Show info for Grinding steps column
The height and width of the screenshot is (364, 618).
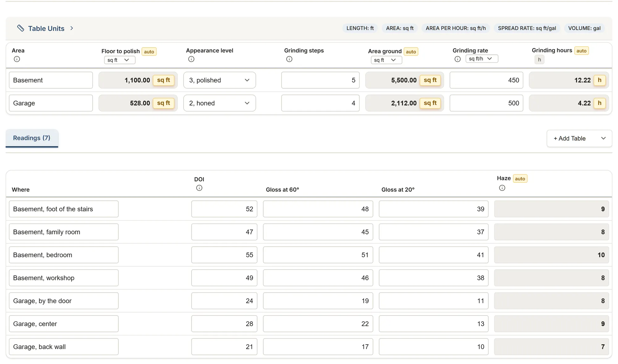point(289,59)
